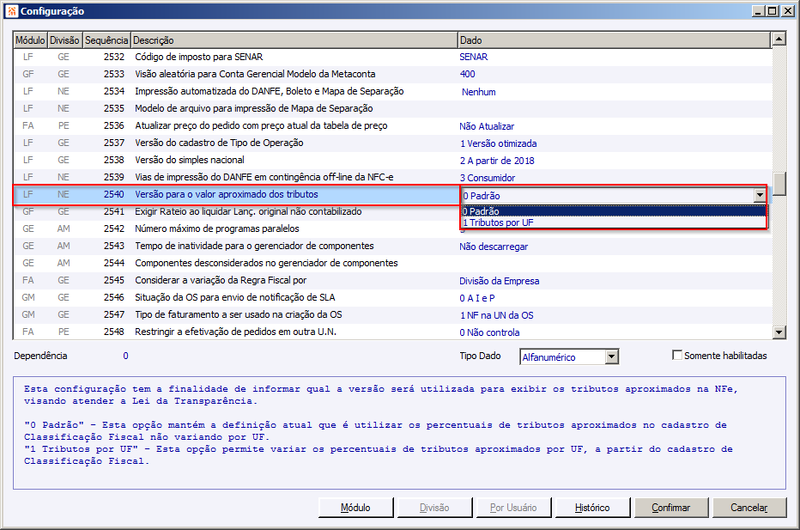Click the Por Usuário button
Viewport: 800px width, 530px height.
[513, 508]
